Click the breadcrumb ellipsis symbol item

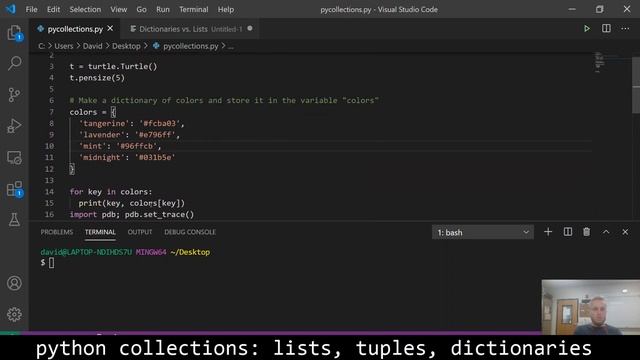click(231, 46)
